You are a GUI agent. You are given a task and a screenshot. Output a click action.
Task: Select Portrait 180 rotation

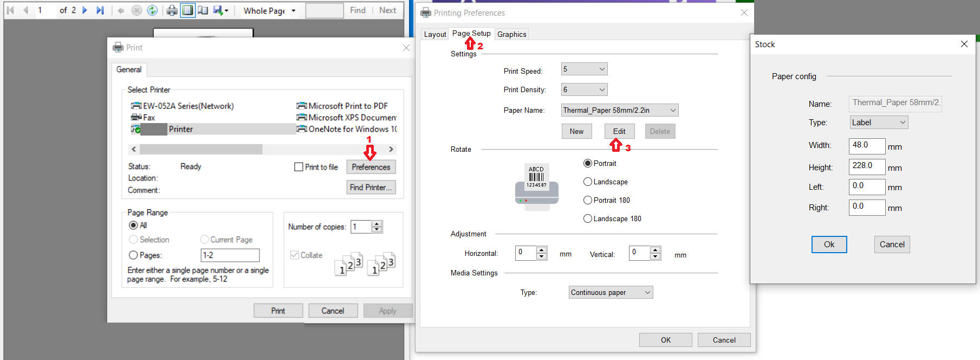588,200
